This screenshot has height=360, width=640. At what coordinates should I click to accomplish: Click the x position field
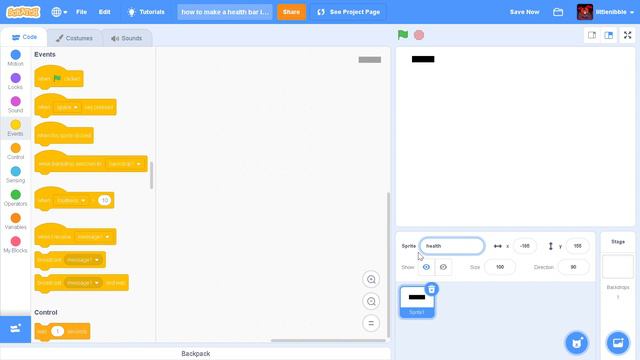pos(524,246)
